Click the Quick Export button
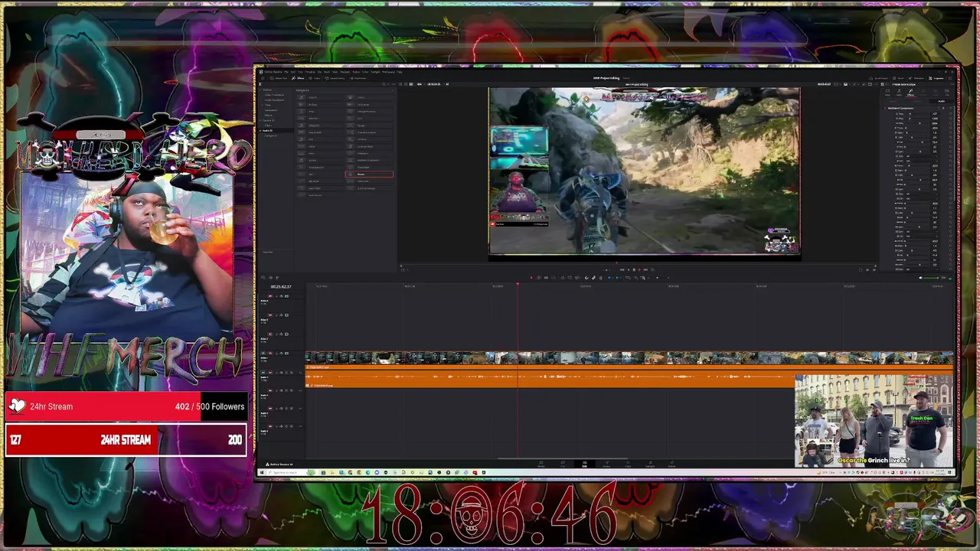 pos(879,78)
